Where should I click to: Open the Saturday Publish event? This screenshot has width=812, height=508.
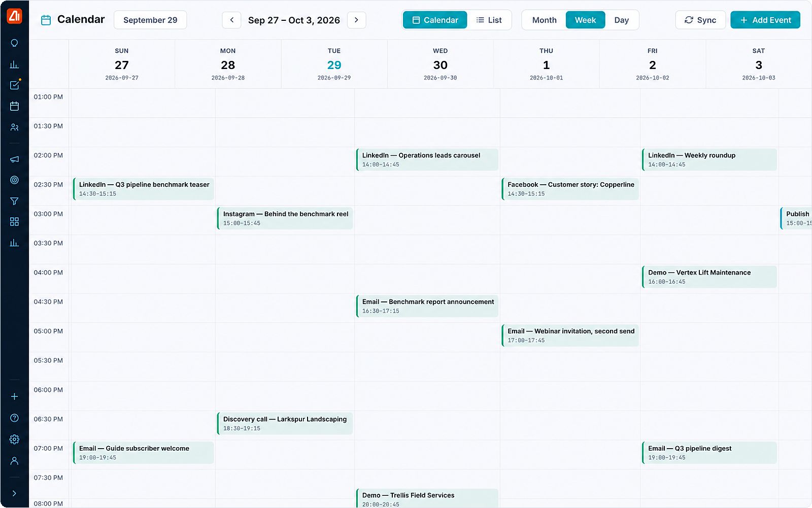click(x=796, y=218)
